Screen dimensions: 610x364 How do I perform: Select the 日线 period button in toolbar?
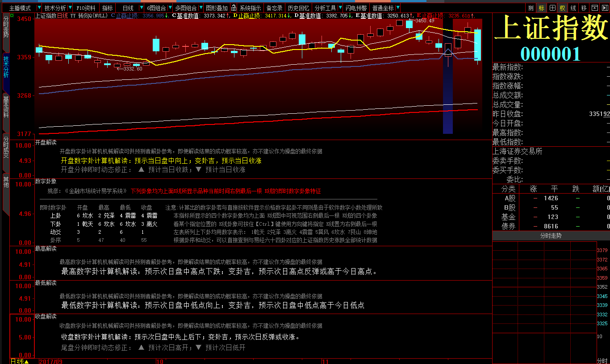pos(128,8)
